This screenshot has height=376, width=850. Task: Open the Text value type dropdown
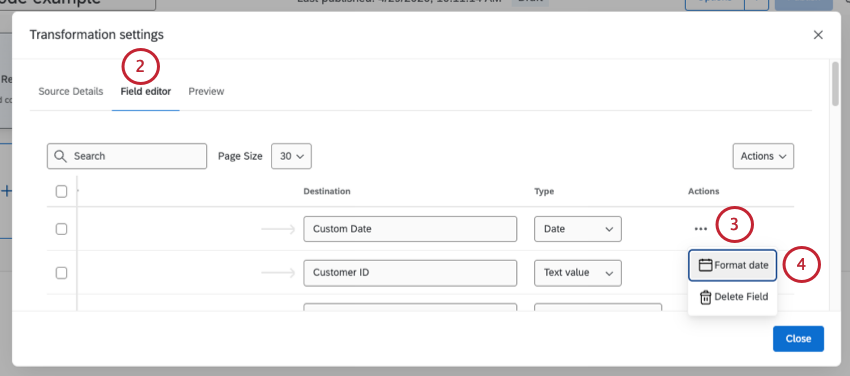[578, 273]
